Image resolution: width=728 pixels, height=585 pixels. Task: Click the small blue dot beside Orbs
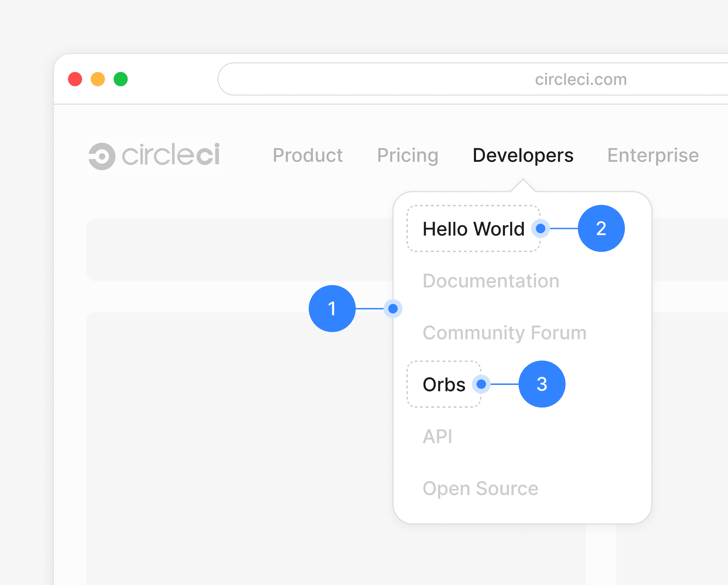coord(481,384)
